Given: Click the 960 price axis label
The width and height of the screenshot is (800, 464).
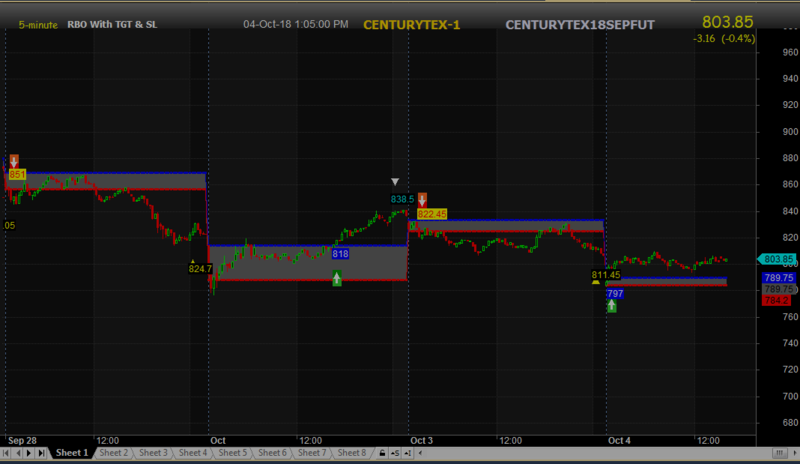Looking at the screenshot, I should point(790,52).
